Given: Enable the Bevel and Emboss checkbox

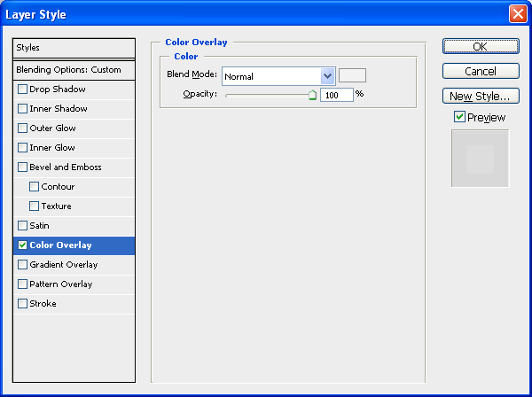Looking at the screenshot, I should 22,167.
